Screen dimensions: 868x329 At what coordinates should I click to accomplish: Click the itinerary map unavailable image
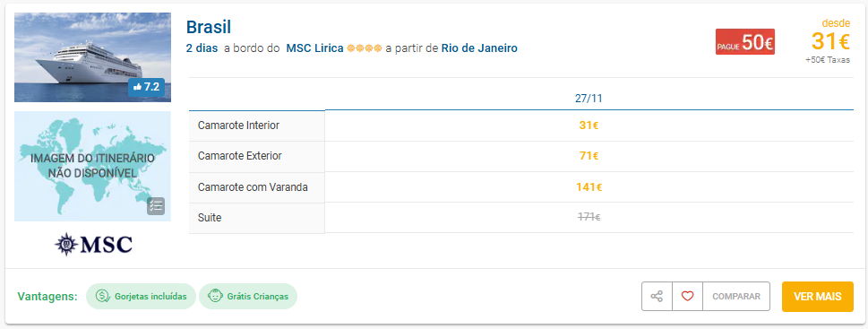(92, 166)
